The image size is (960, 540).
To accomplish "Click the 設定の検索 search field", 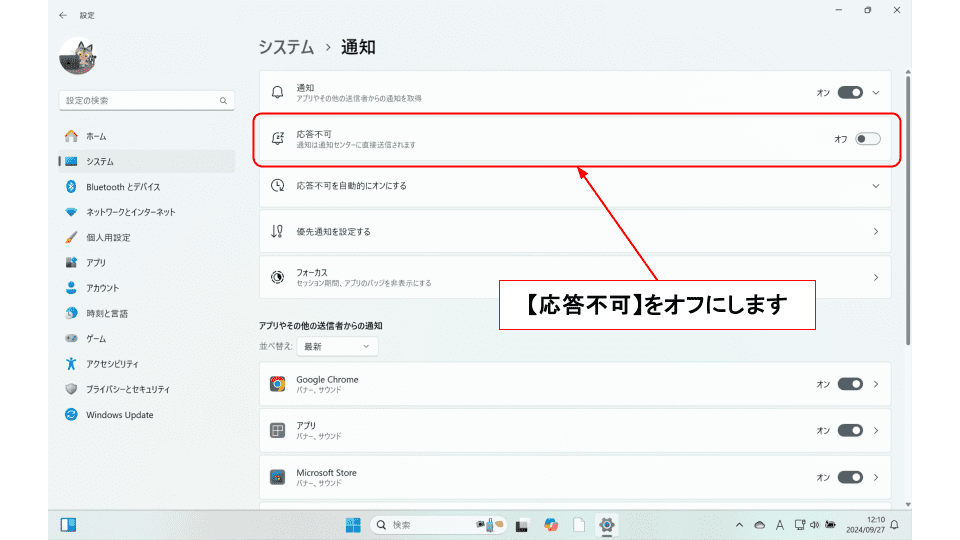I will (140, 101).
